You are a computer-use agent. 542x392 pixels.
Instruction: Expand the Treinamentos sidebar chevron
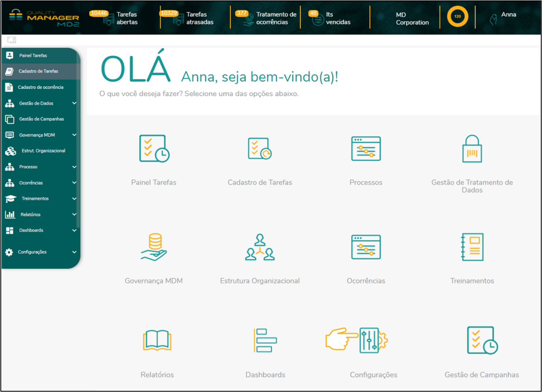(74, 199)
